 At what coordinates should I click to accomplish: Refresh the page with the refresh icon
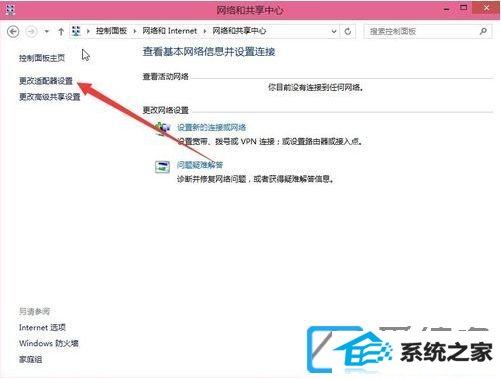click(x=348, y=31)
